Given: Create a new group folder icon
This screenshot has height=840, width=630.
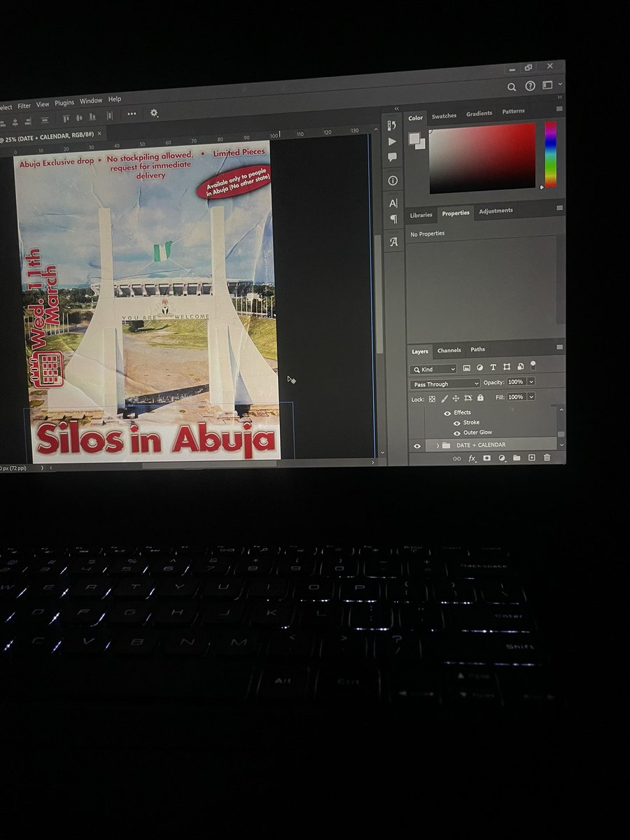Looking at the screenshot, I should point(517,458).
